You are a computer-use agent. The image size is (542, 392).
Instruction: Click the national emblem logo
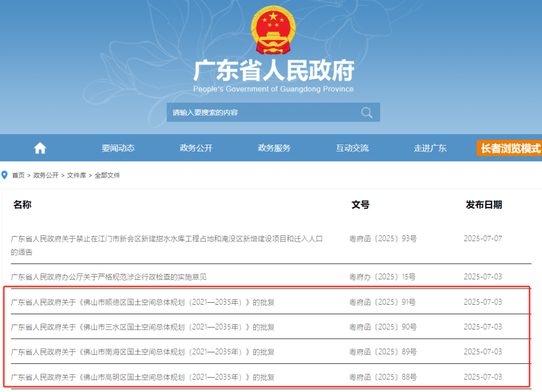(273, 30)
